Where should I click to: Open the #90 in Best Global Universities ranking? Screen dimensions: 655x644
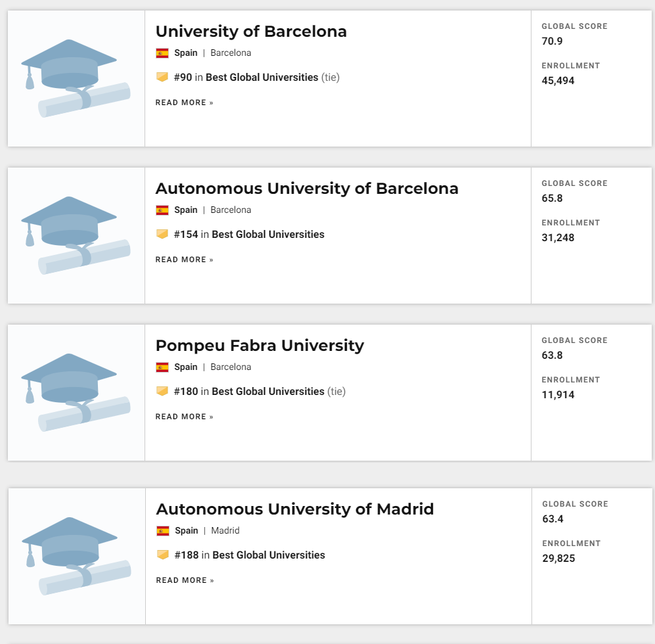pyautogui.click(x=246, y=78)
